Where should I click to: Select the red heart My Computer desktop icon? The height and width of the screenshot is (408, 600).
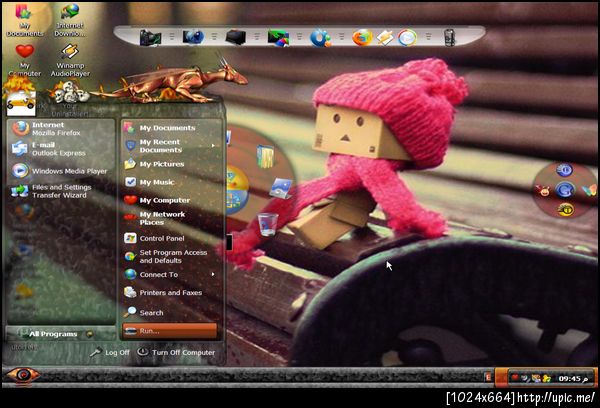(24, 60)
